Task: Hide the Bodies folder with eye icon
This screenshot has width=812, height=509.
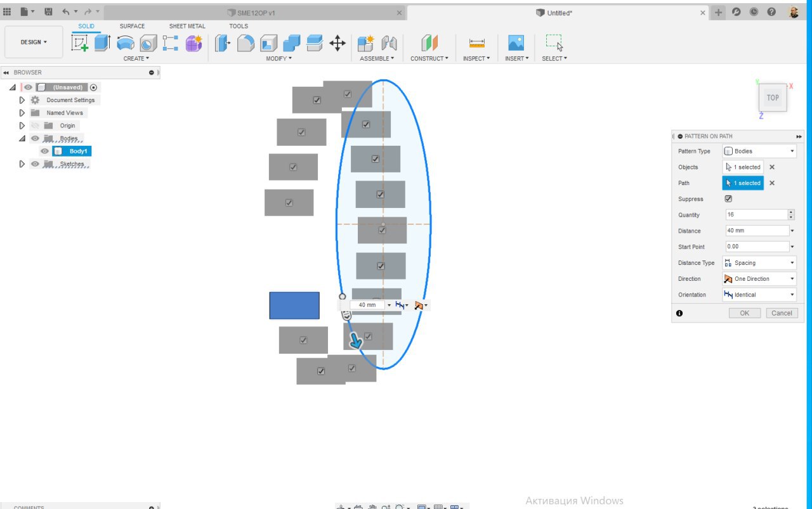Action: coord(35,138)
